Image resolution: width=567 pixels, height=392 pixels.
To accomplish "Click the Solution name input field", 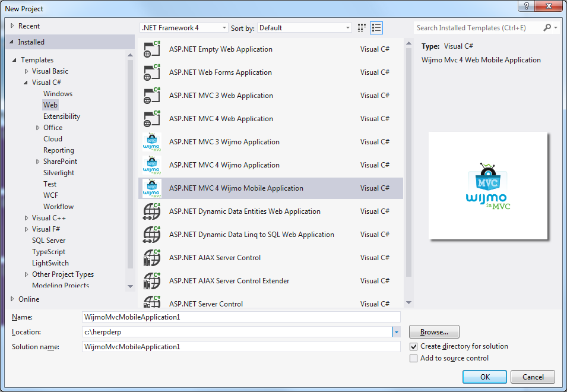I will 241,347.
